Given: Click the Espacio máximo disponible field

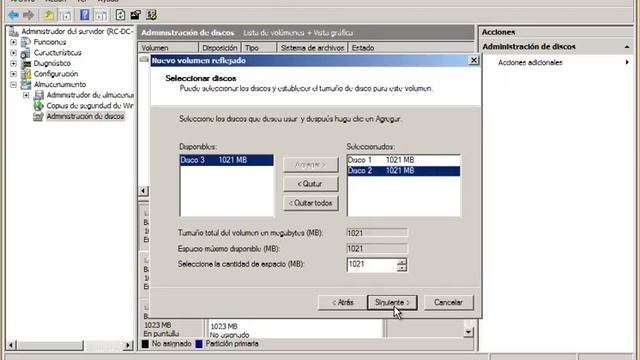Looking at the screenshot, I should (377, 249).
